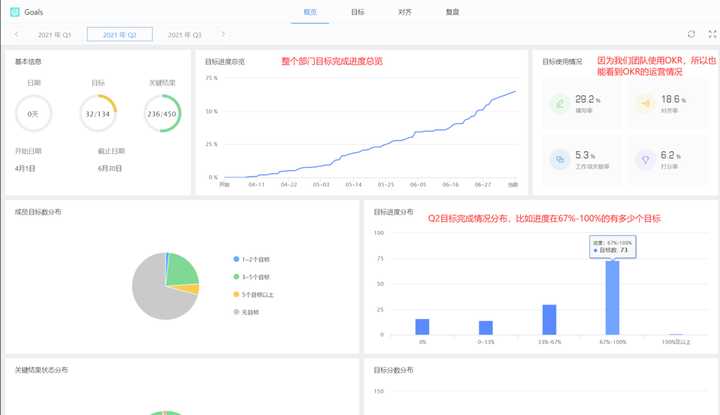Select the 2021 年 Q2 period
Viewport: 720px width, 415px height.
[x=120, y=34]
